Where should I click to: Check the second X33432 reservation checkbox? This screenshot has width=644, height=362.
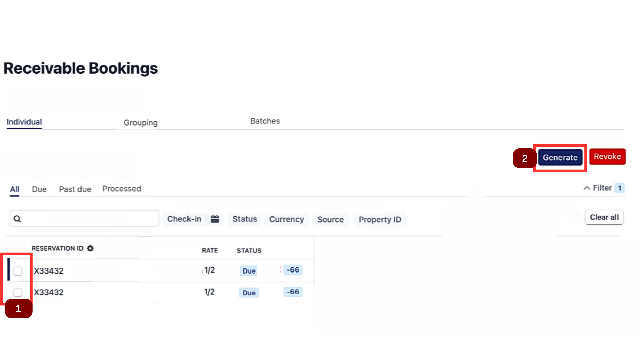18,292
